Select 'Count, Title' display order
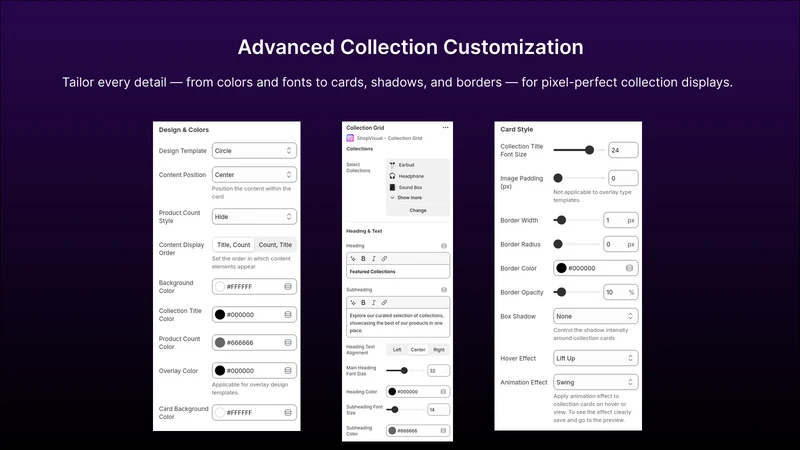800x450 pixels. (x=275, y=245)
